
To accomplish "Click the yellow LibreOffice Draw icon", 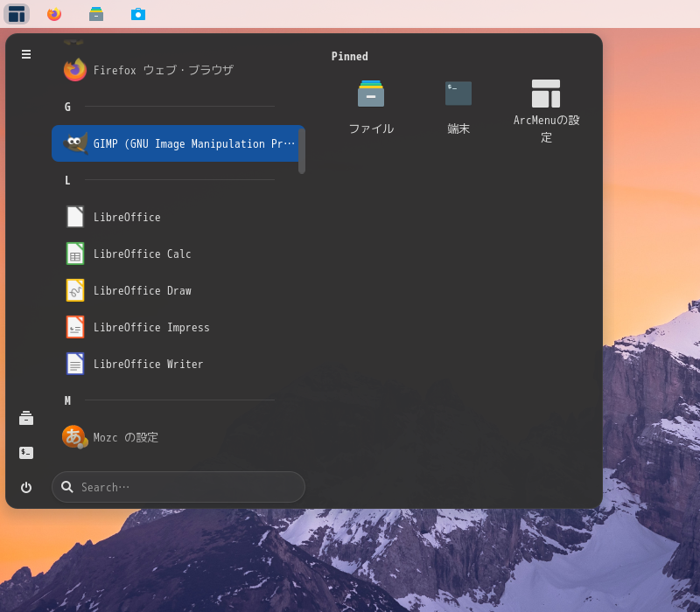I will (75, 290).
